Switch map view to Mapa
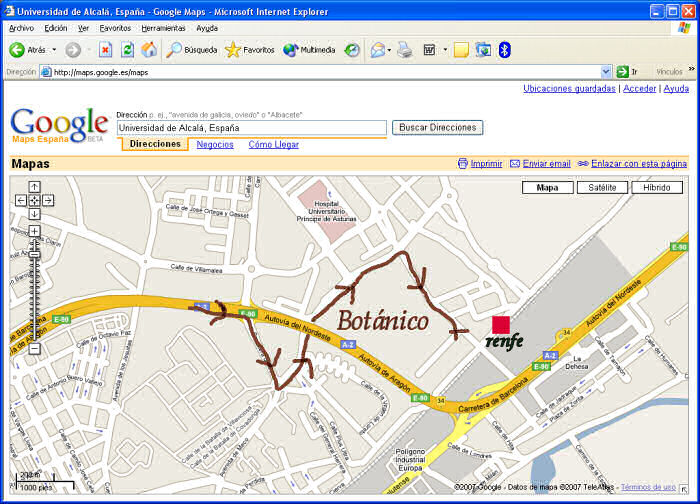700x504 pixels. (x=547, y=187)
